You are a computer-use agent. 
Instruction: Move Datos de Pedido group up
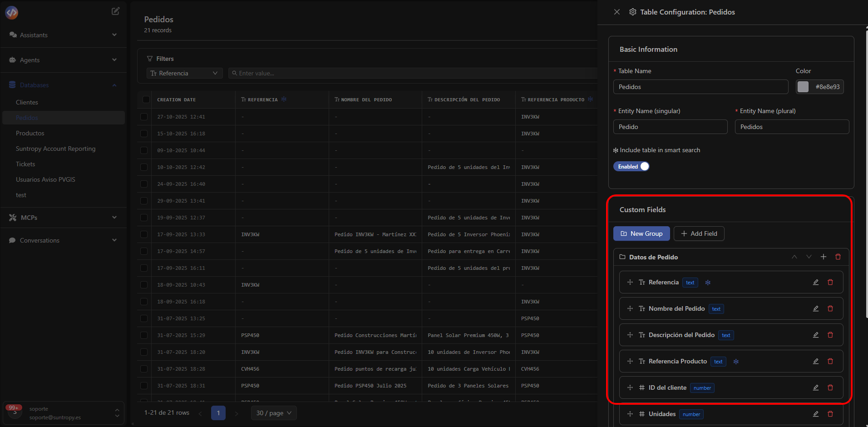point(794,257)
